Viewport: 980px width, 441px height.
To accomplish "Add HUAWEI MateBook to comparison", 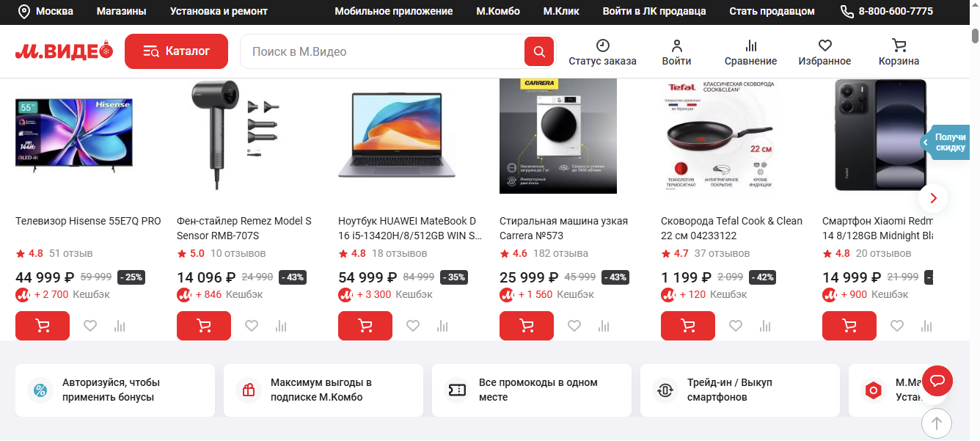I will pyautogui.click(x=442, y=326).
